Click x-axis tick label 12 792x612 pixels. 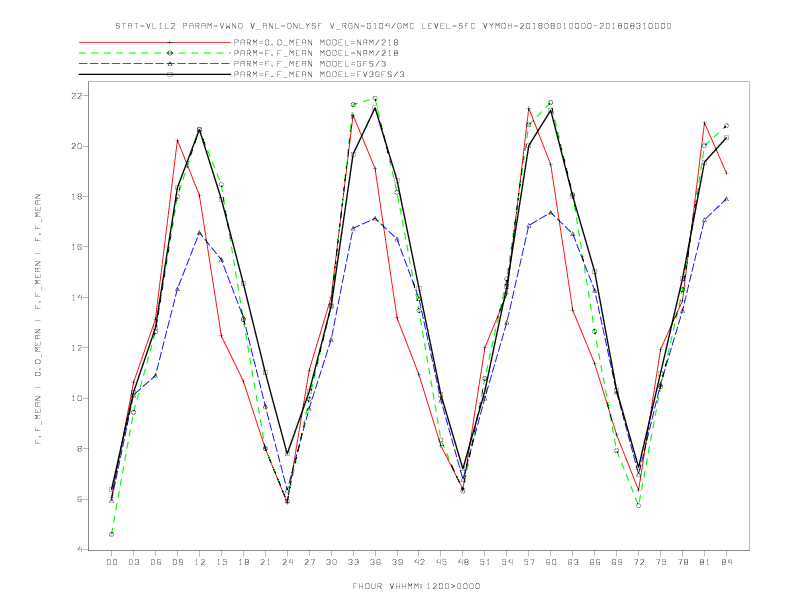point(200,562)
